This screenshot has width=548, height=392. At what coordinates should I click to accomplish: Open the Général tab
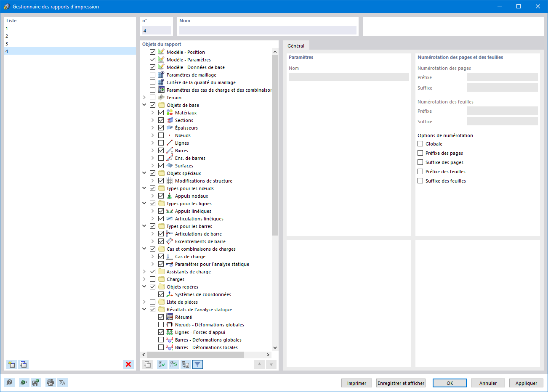tap(296, 46)
